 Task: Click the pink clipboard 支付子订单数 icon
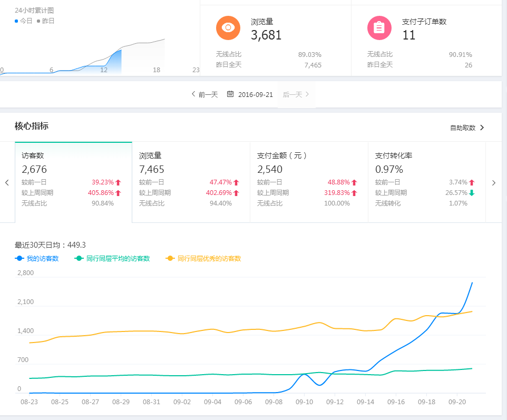[379, 28]
